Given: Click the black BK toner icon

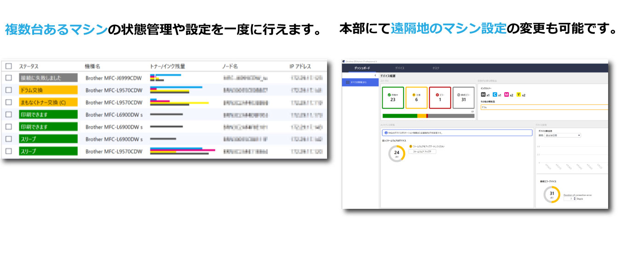Looking at the screenshot, I should pos(483,95).
